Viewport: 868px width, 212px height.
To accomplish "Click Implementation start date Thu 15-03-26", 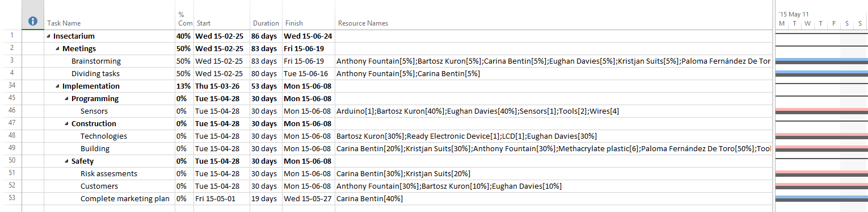I will (221, 86).
